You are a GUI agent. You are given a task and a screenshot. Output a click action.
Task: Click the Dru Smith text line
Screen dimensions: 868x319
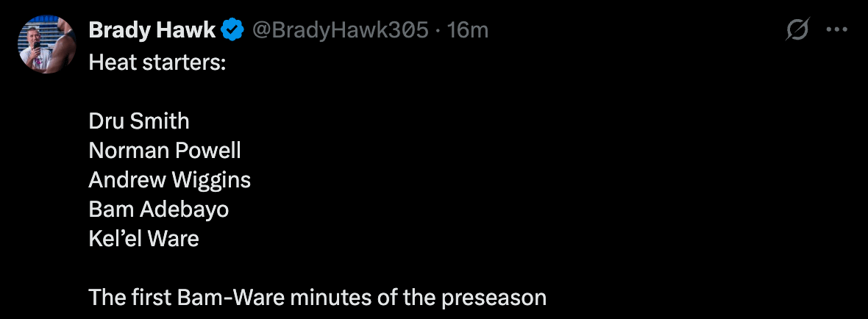tap(139, 121)
